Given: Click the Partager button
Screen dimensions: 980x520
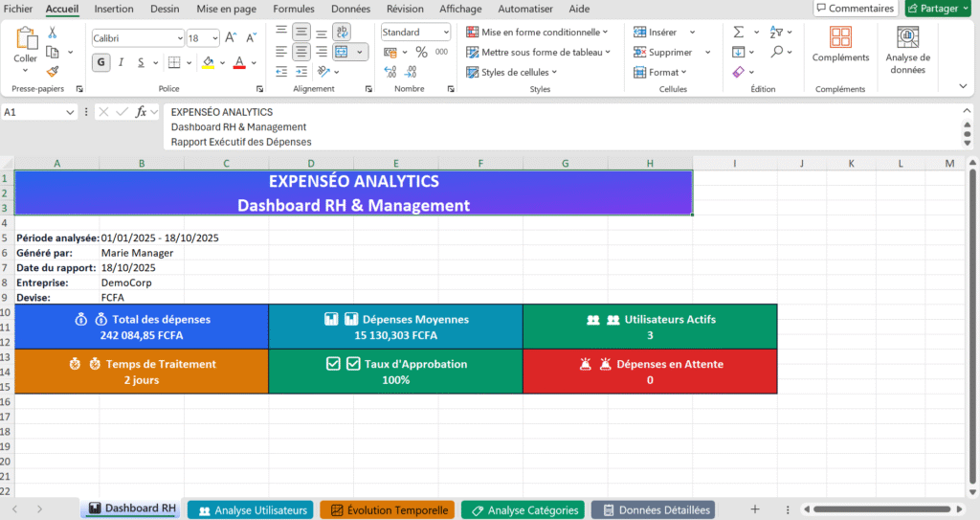Looking at the screenshot, I should 939,9.
